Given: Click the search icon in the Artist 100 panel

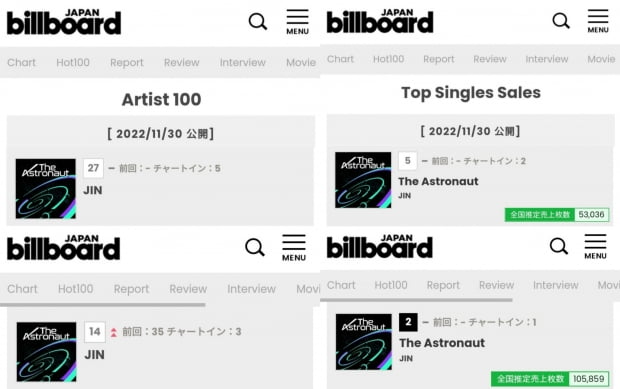Looking at the screenshot, I should pyautogui.click(x=258, y=22).
